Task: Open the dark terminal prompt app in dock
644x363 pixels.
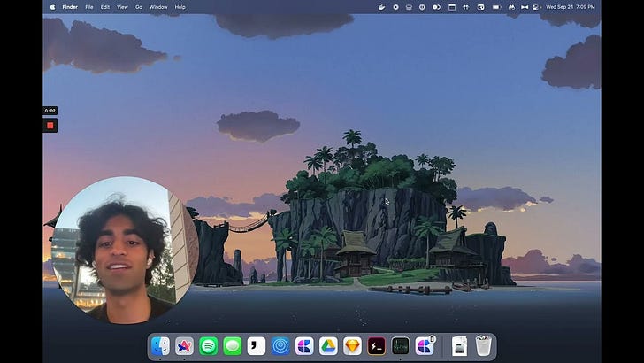Action: click(x=377, y=345)
